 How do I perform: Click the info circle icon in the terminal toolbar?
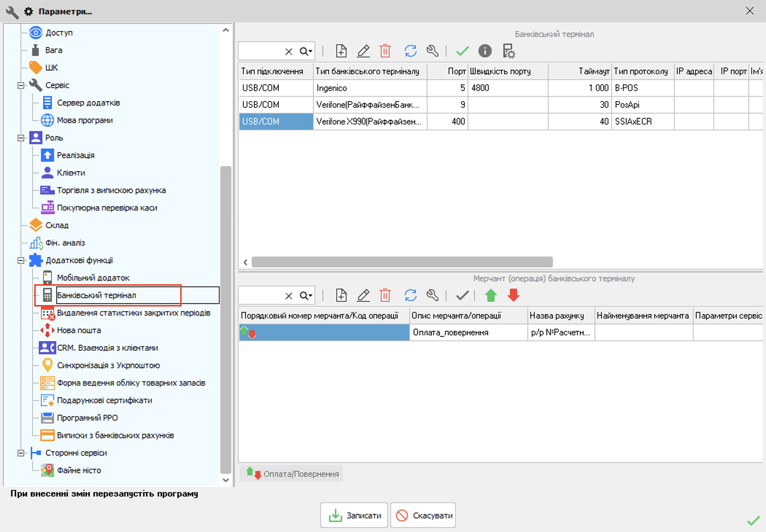(485, 51)
